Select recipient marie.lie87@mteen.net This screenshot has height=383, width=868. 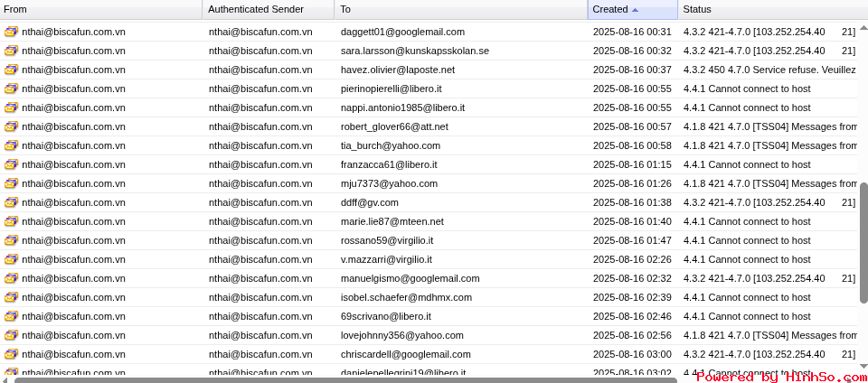point(392,221)
